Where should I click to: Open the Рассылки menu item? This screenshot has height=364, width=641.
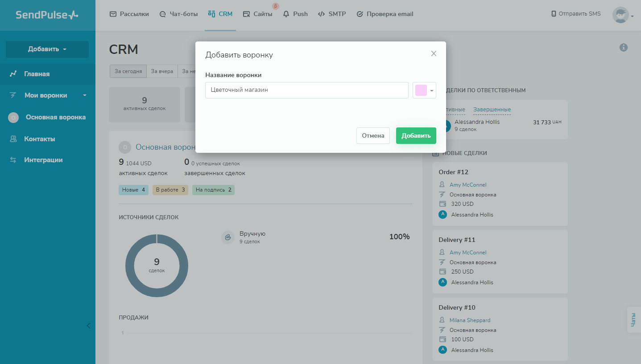129,14
